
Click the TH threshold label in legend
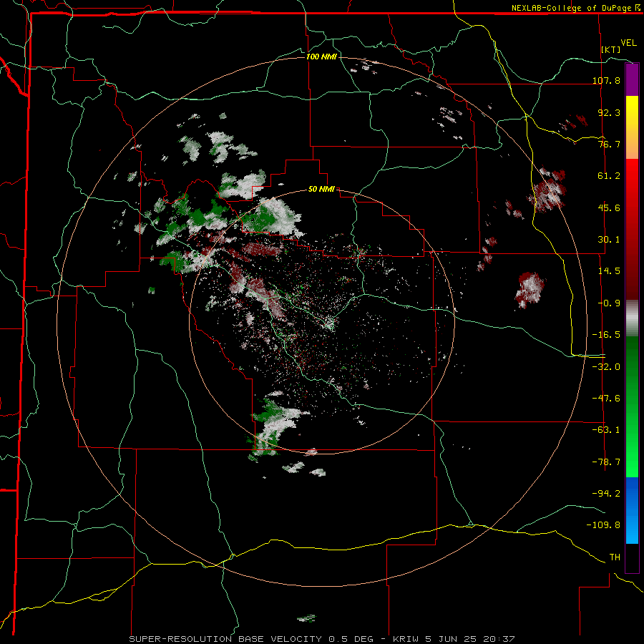click(615, 557)
